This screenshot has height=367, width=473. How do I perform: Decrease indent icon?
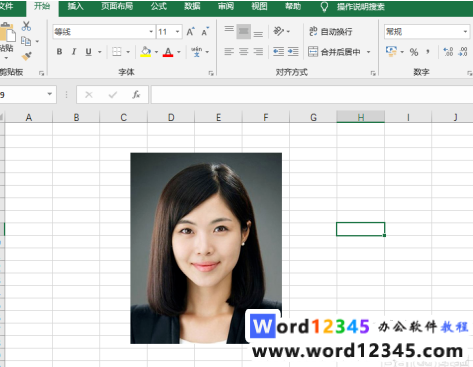click(x=278, y=52)
